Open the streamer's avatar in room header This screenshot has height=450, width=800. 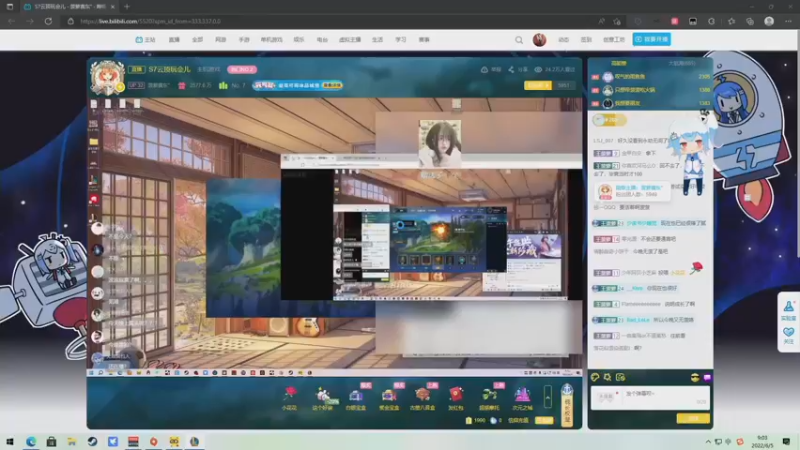[x=107, y=78]
